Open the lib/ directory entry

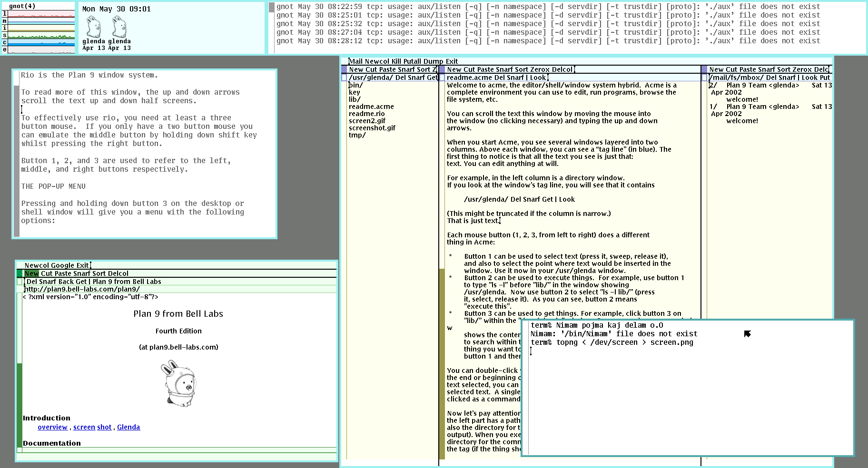[x=355, y=99]
